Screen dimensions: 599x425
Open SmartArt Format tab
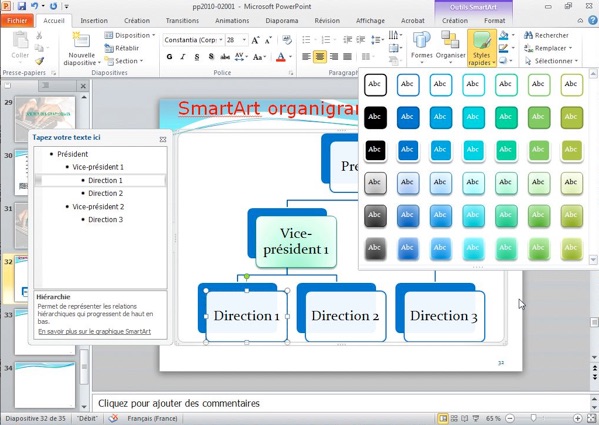pyautogui.click(x=495, y=21)
